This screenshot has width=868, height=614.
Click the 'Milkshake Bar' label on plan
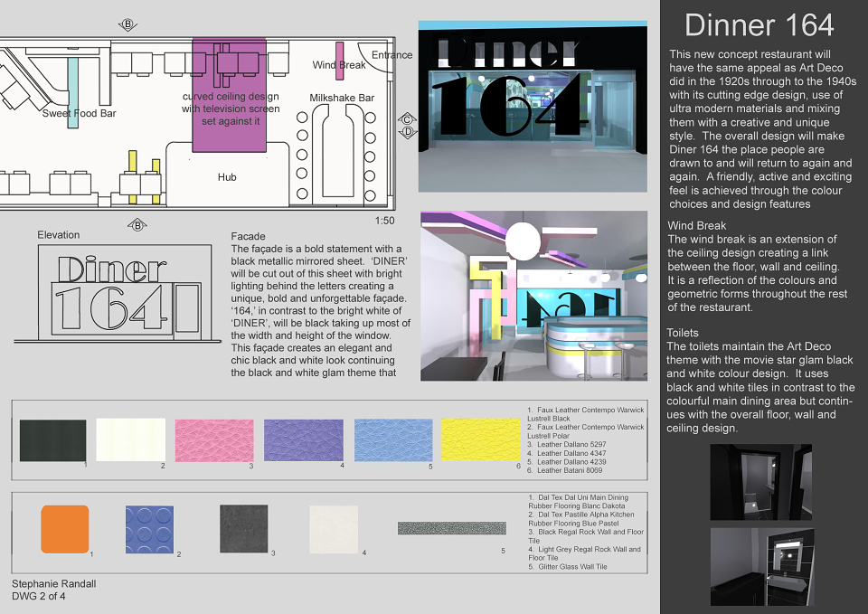point(342,98)
